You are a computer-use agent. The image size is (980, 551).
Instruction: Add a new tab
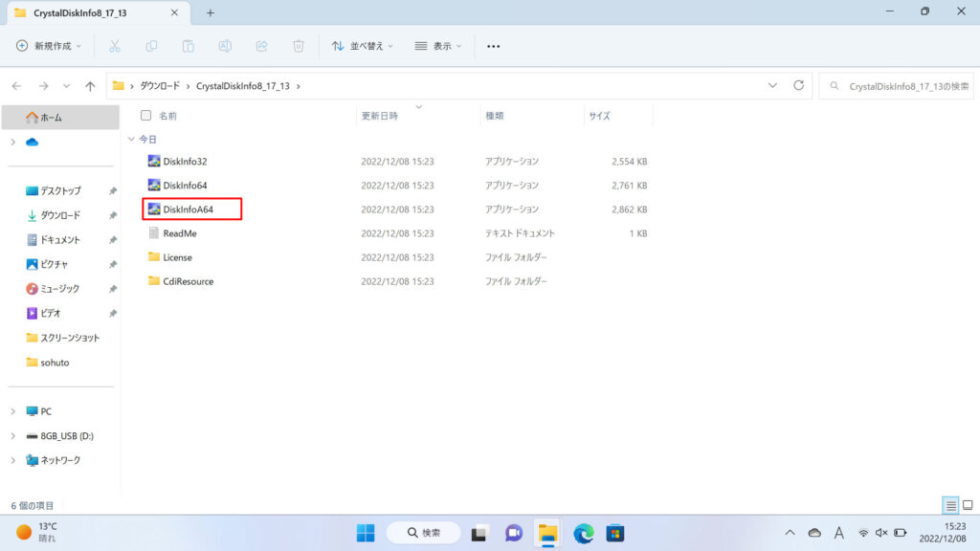(x=211, y=13)
